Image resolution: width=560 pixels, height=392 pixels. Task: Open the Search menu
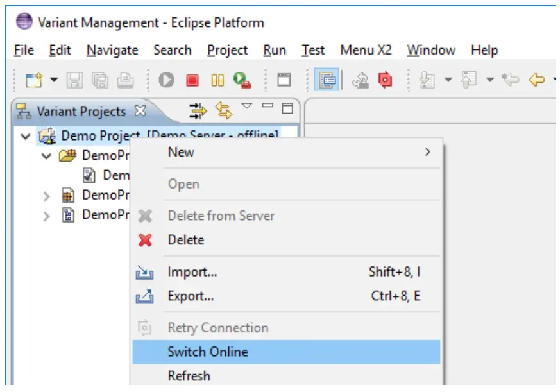(x=172, y=50)
